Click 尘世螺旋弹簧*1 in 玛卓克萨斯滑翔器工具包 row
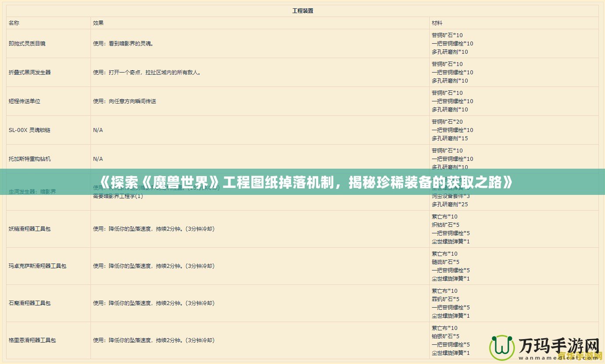 coord(451,279)
